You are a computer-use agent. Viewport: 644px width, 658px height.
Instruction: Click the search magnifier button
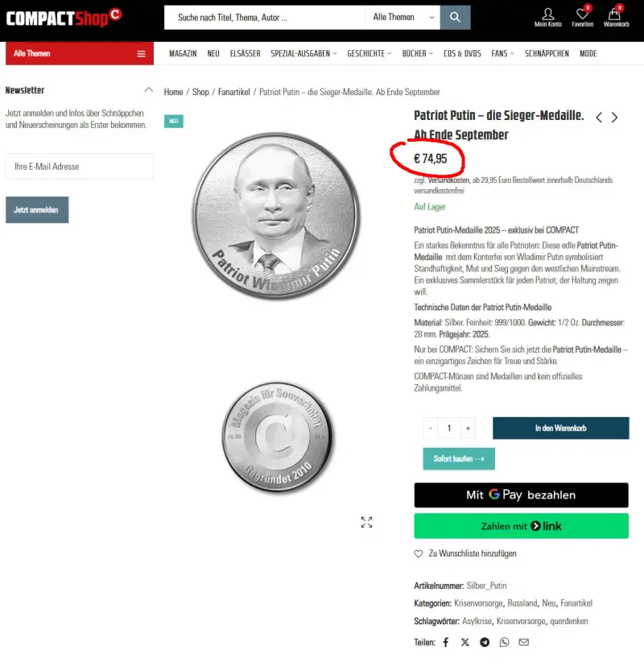click(x=455, y=17)
